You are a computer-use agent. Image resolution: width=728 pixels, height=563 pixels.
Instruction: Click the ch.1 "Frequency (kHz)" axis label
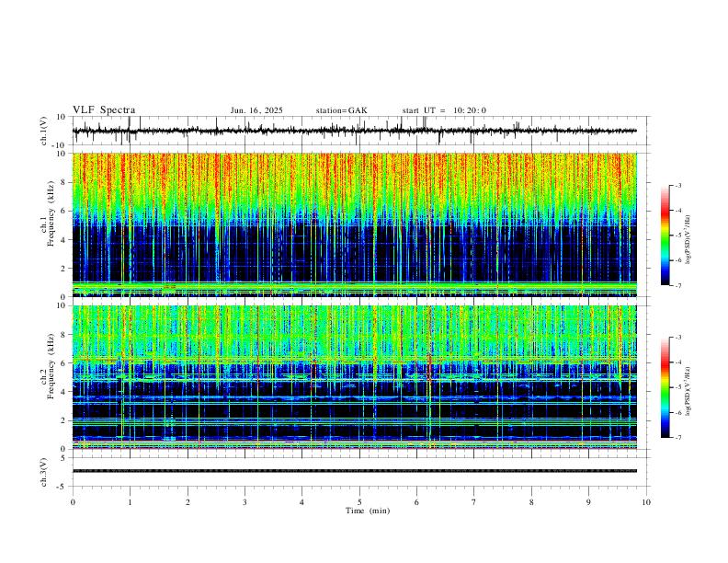(51, 213)
